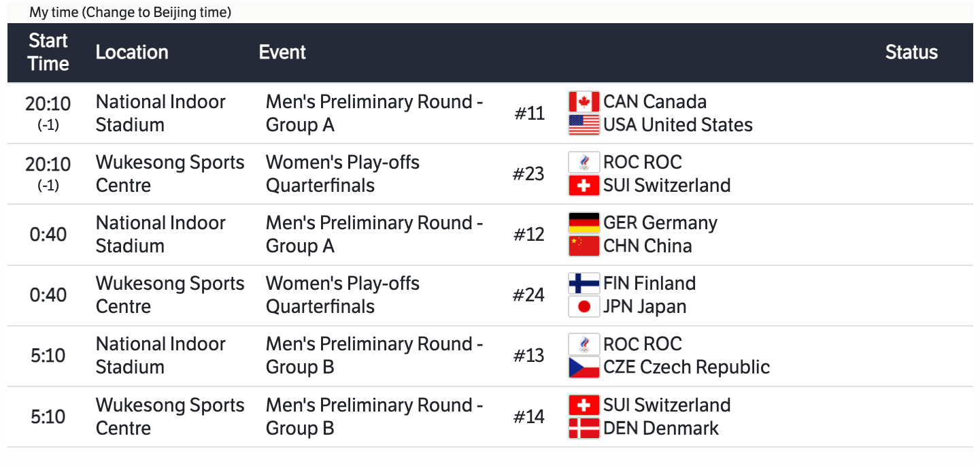
Task: Click the Czech Republic flag icon
Action: click(584, 367)
